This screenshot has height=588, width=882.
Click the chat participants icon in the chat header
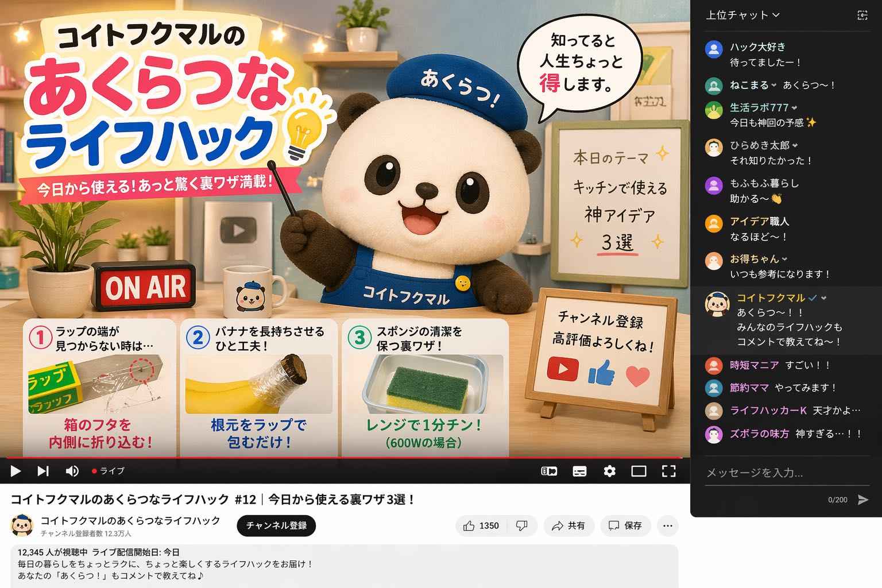862,16
